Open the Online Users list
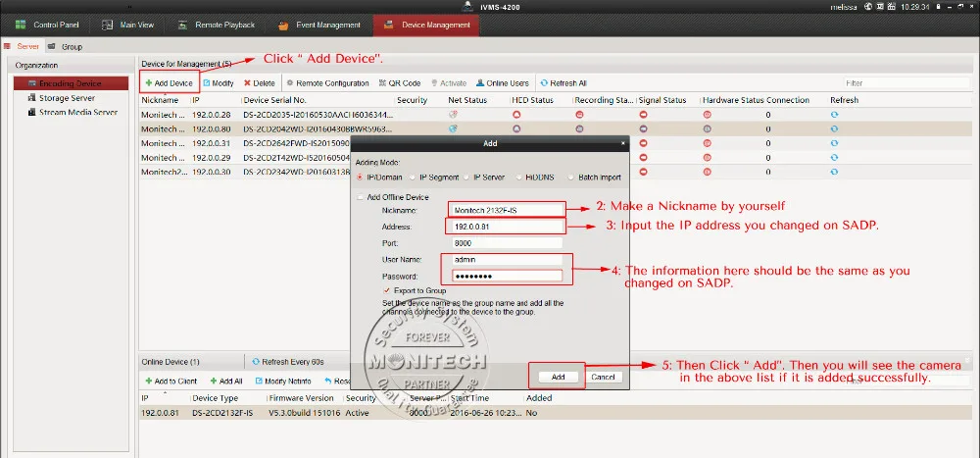This screenshot has height=458, width=980. 503,83
